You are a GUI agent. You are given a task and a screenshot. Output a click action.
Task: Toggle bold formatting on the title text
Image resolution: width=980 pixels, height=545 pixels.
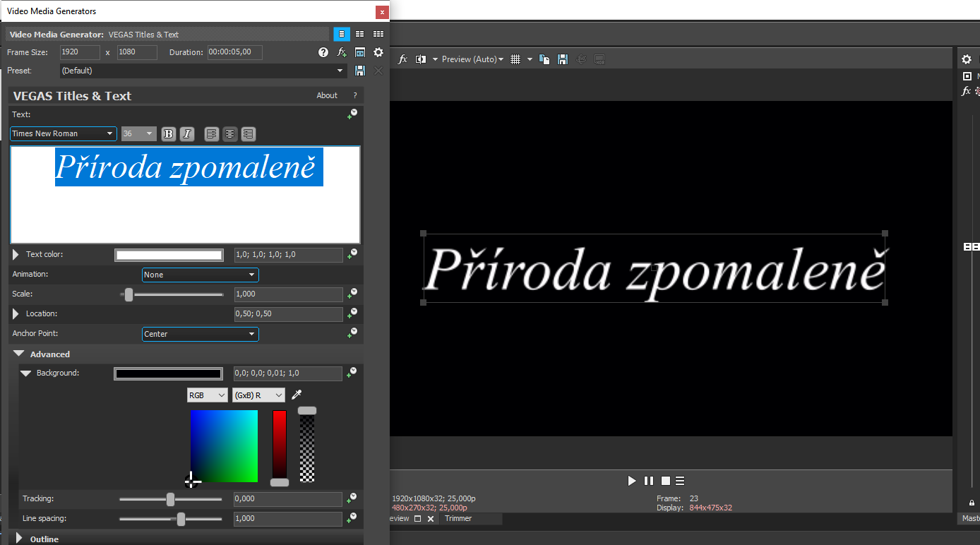pos(168,133)
